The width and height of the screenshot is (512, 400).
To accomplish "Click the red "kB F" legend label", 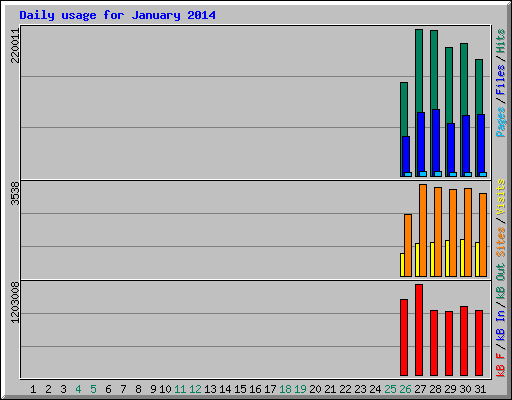I will 500,365.
